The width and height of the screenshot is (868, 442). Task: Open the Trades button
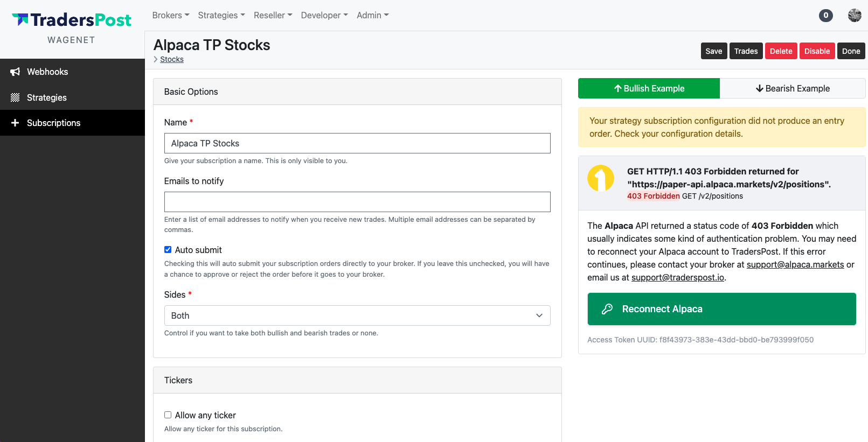click(746, 51)
